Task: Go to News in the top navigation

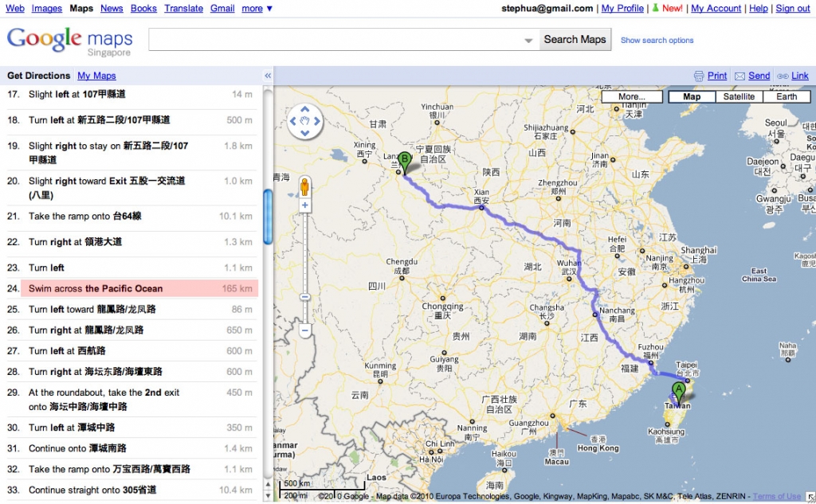Action: click(112, 8)
